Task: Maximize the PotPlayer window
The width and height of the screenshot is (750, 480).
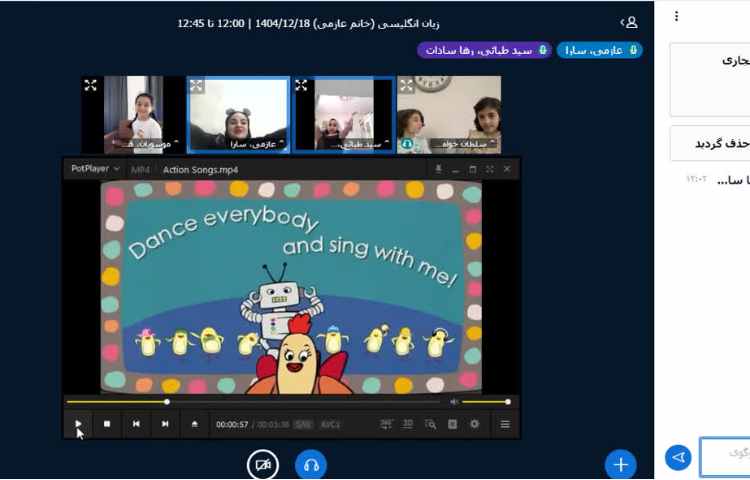Action: pos(473,169)
